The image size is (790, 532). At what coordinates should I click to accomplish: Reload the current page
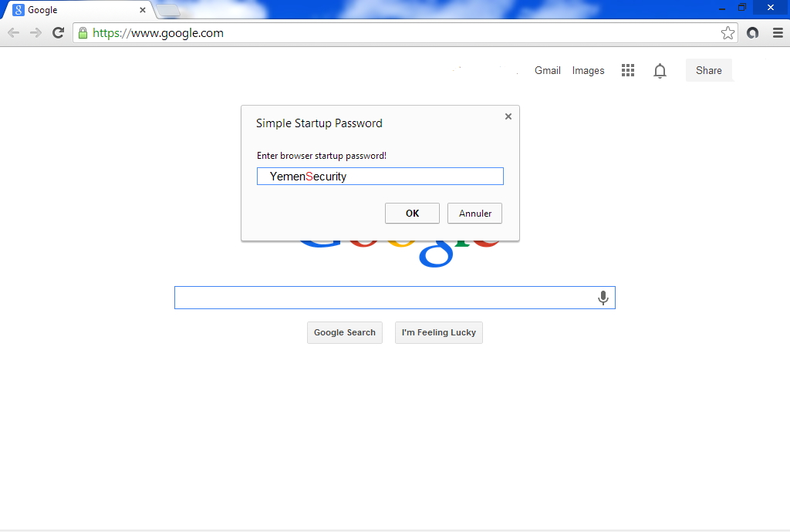(59, 32)
